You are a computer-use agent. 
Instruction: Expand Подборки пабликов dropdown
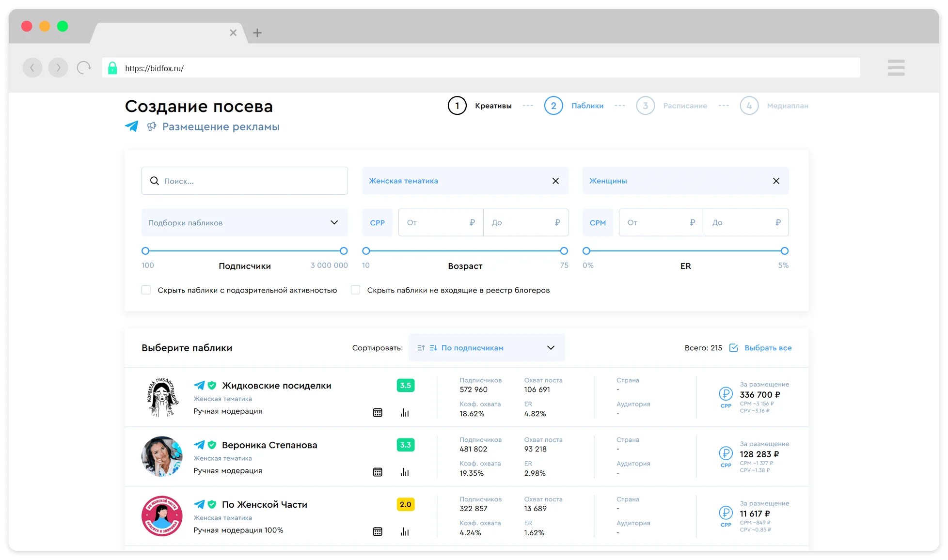[x=244, y=223]
